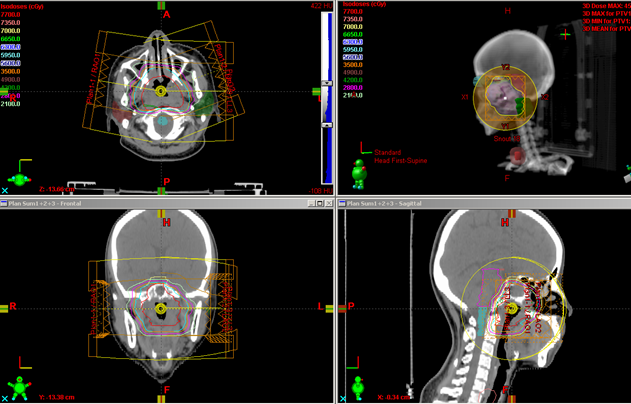The image size is (631, 404).
Task: Click the cyan X icon in the transversal view
Action: [x=4, y=190]
